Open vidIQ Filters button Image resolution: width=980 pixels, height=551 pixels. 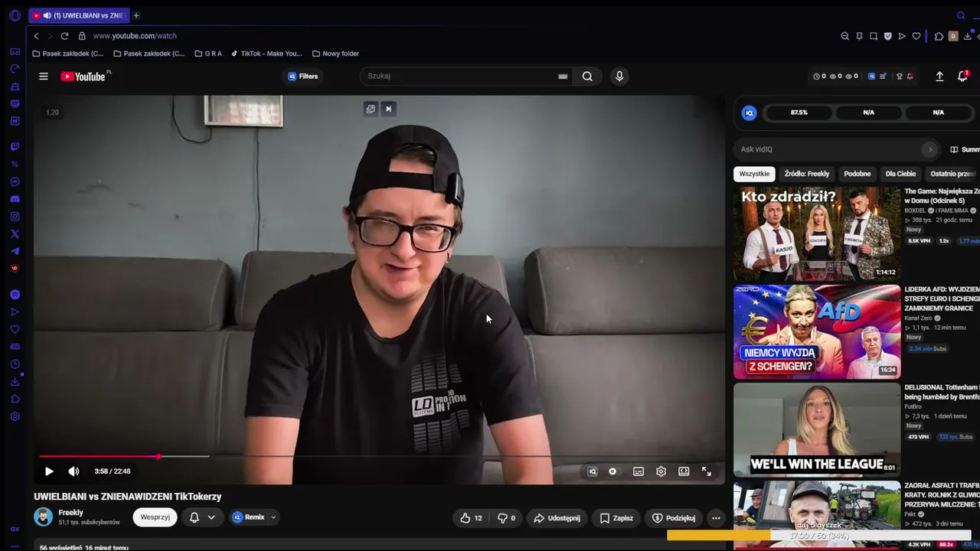(x=302, y=77)
